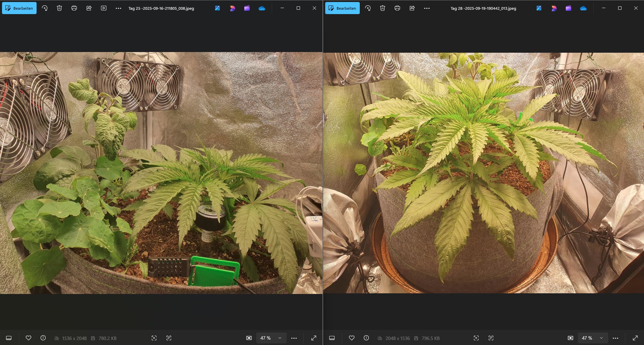
Task: Share the Tag 28 photo
Action: [412, 8]
